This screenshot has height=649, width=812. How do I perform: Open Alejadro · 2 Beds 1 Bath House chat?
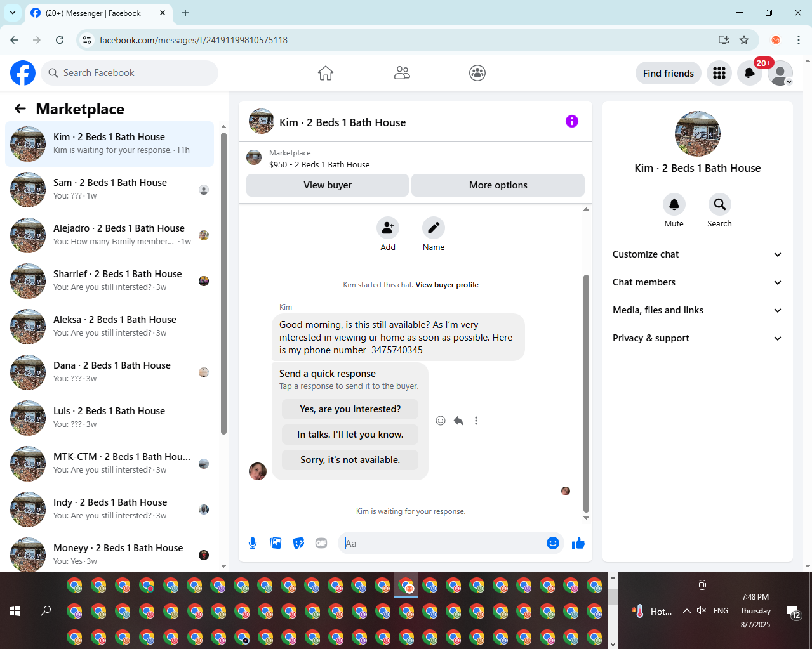(x=110, y=235)
